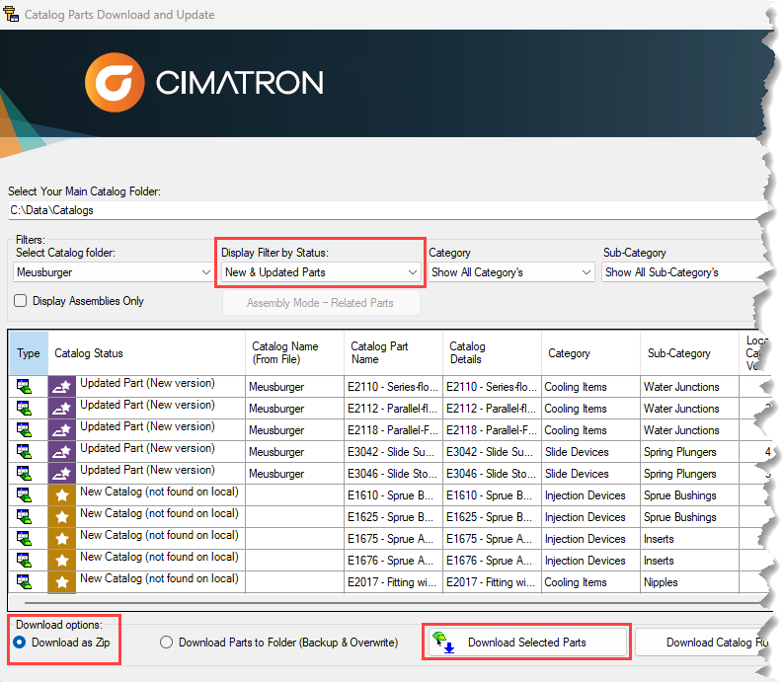784x682 pixels.
Task: Open the Category filter dropdown
Action: pos(511,272)
